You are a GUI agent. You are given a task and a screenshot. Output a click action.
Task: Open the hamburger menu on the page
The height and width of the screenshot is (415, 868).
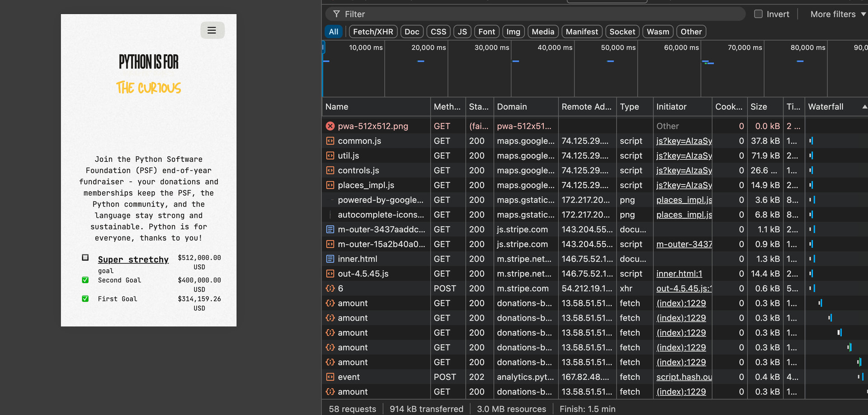coord(212,30)
